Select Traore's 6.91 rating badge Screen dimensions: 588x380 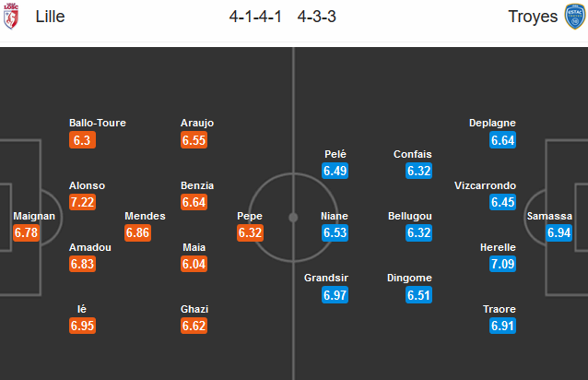[502, 326]
